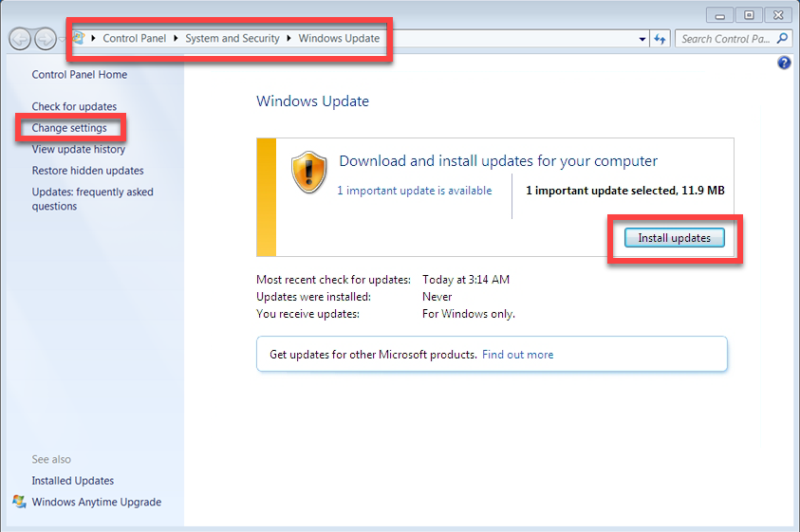Image resolution: width=800 pixels, height=532 pixels.
Task: Select Control Panel in the breadcrumb
Action: (x=134, y=38)
